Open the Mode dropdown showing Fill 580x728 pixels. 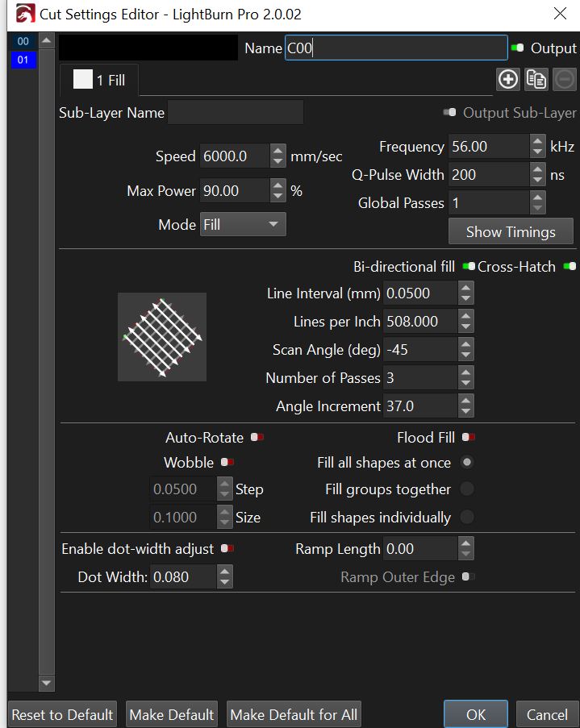(x=243, y=224)
